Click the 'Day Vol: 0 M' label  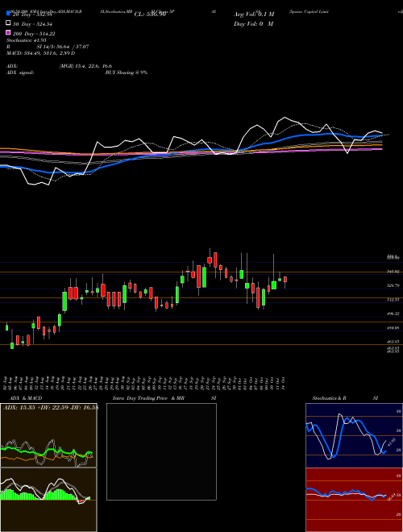point(253,23)
